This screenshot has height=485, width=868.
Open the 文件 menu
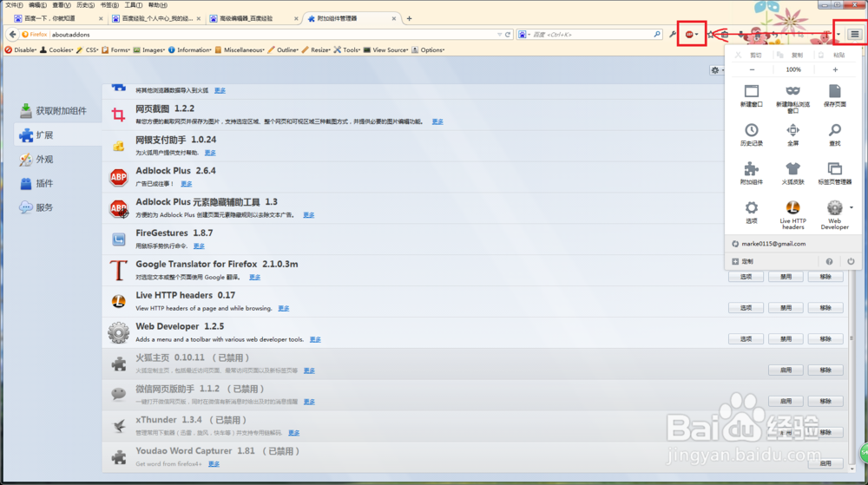[14, 5]
